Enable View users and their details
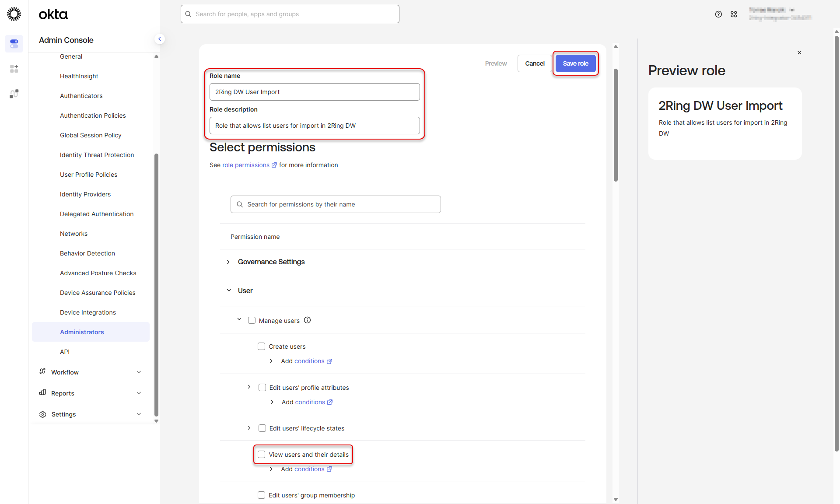 262,455
